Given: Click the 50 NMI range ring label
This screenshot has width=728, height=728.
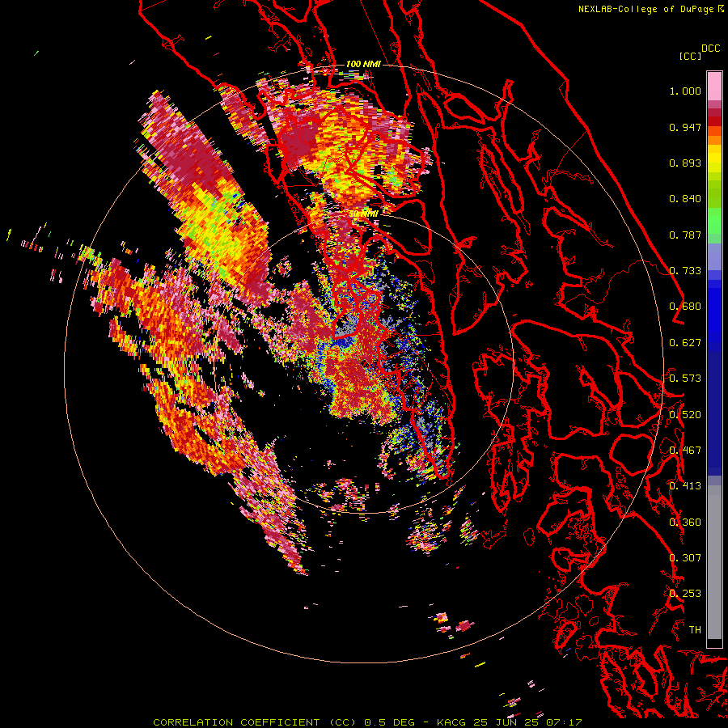Looking at the screenshot, I should point(363,214).
